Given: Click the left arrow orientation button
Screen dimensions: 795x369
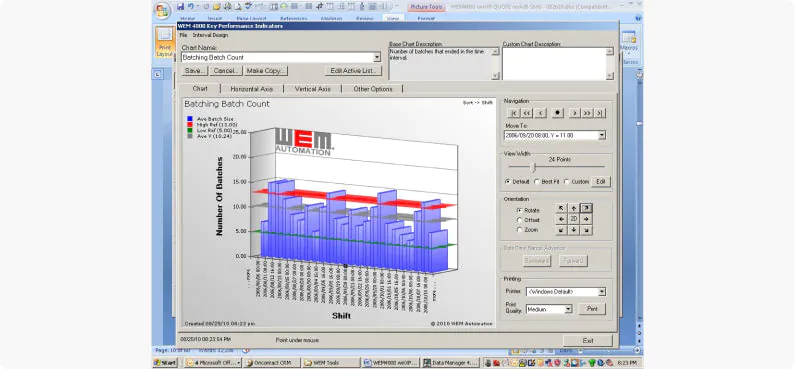Looking at the screenshot, I should [561, 219].
